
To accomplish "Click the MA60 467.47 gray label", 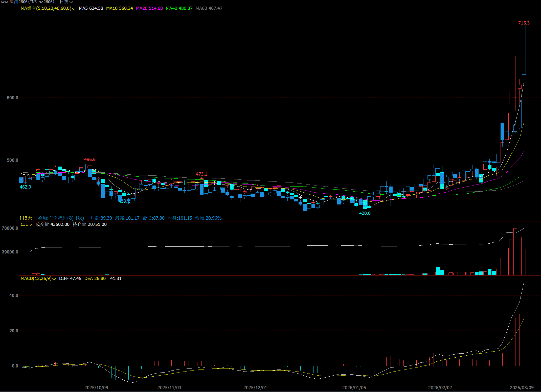I will point(209,8).
